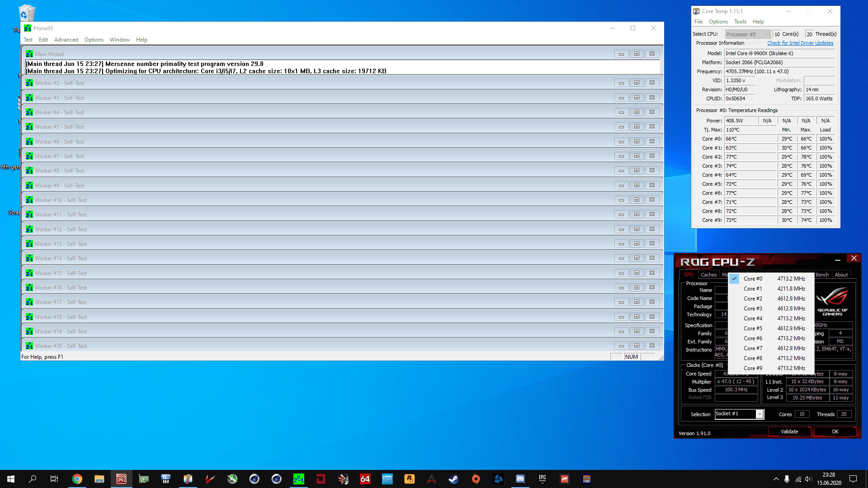Open Prime95 Edit menu
This screenshot has width=868, height=488.
point(43,40)
